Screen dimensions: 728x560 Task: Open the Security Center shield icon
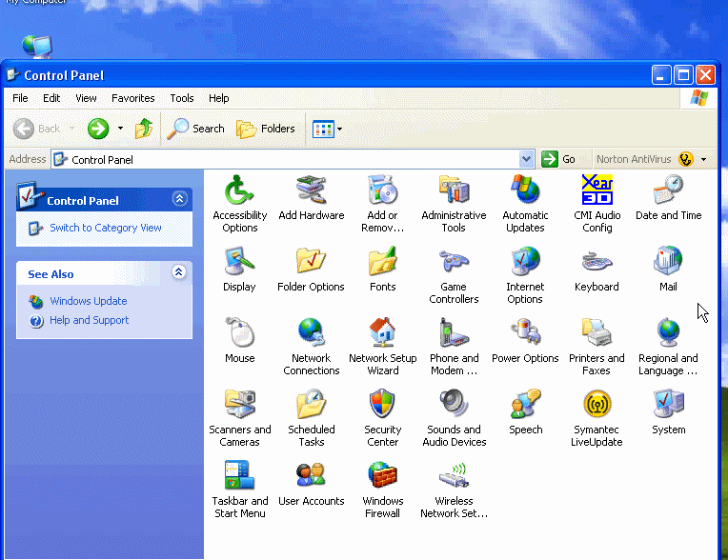382,405
